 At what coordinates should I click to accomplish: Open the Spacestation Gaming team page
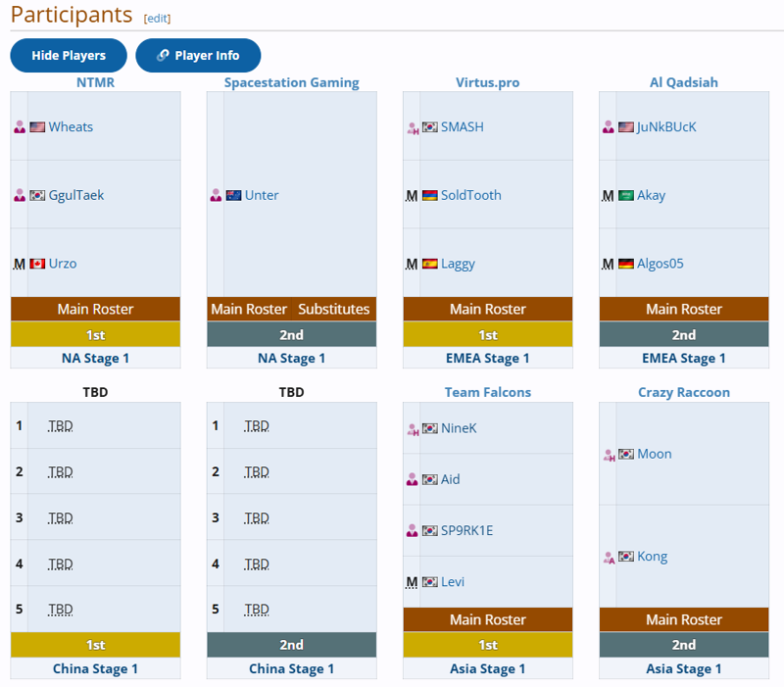point(291,82)
